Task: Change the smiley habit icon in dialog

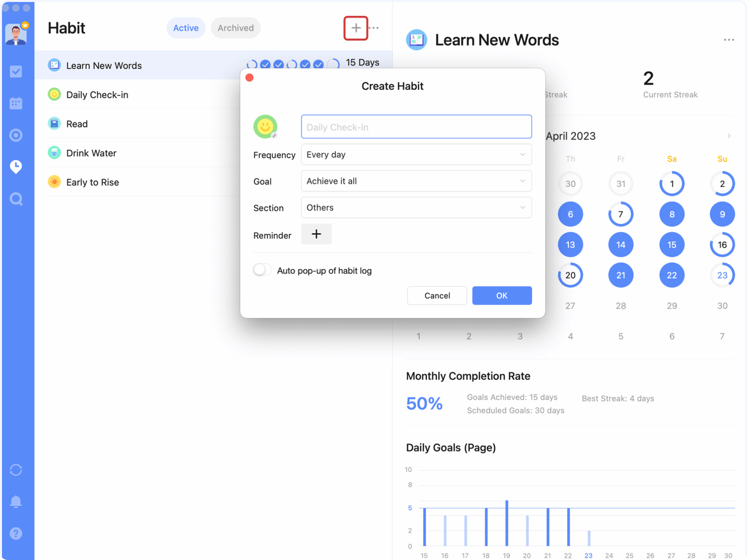Action: [x=265, y=127]
